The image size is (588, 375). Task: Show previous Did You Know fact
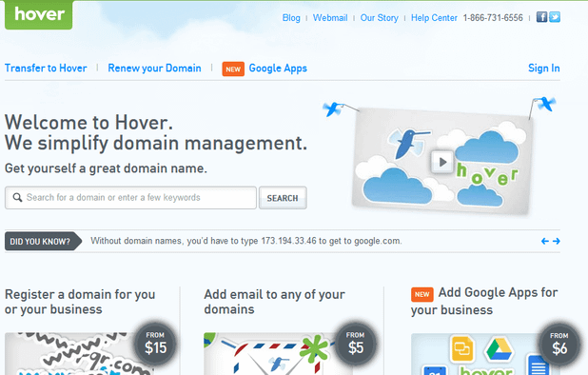click(545, 241)
